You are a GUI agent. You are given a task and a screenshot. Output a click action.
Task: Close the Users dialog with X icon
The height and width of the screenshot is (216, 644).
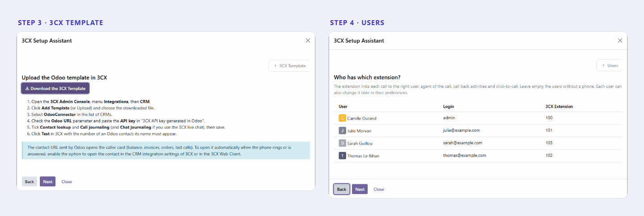tap(620, 40)
